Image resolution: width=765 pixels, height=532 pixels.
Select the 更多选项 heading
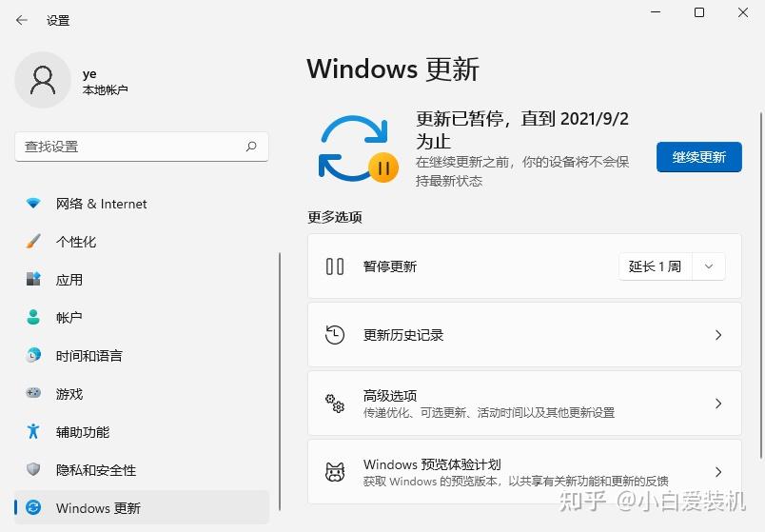pyautogui.click(x=335, y=217)
